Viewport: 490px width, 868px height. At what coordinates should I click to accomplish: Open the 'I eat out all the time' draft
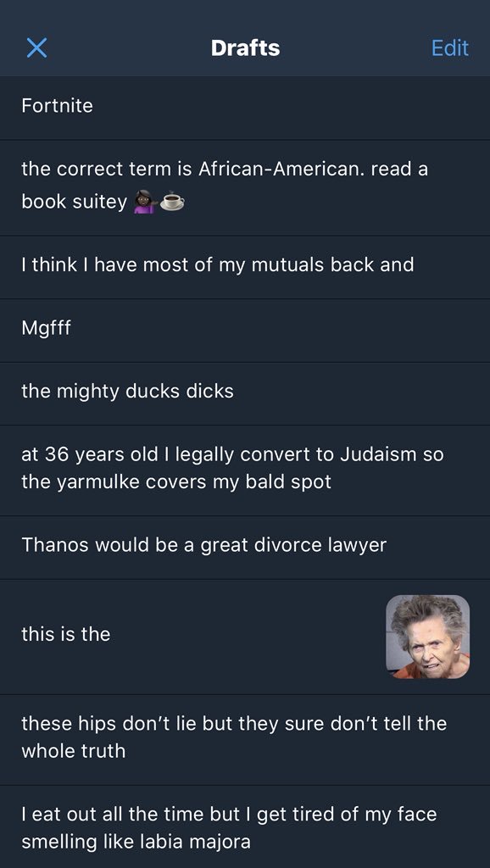pyautogui.click(x=245, y=827)
